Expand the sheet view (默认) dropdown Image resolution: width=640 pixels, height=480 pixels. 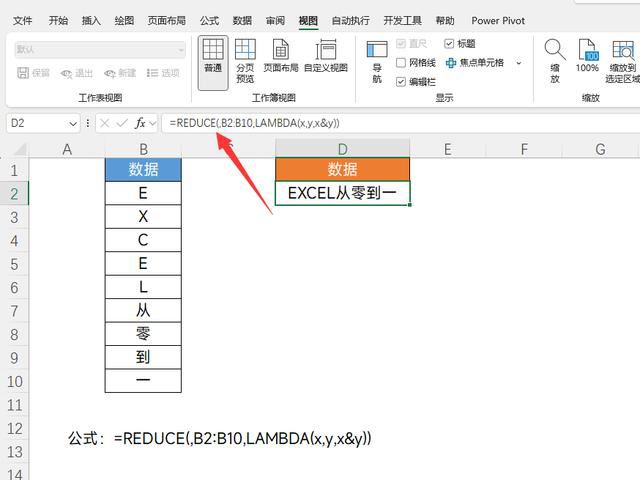181,50
